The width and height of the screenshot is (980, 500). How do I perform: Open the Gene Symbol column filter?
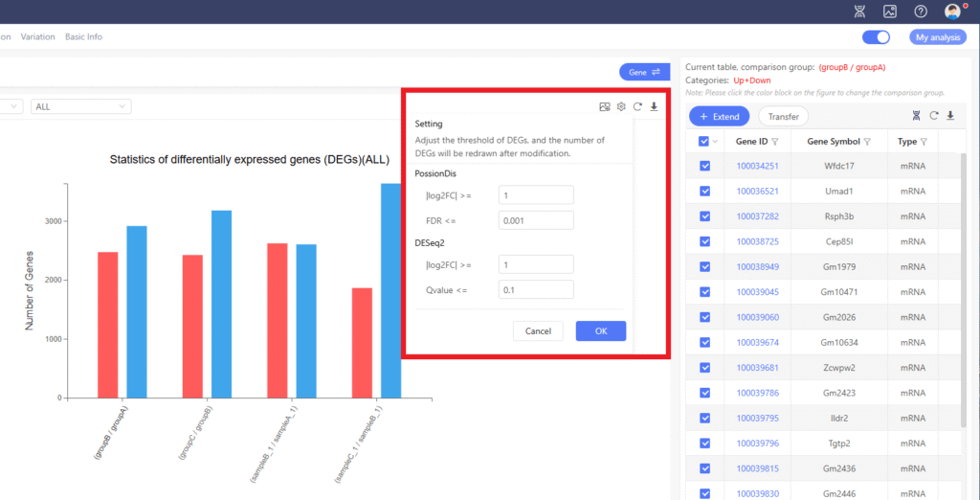coord(867,142)
